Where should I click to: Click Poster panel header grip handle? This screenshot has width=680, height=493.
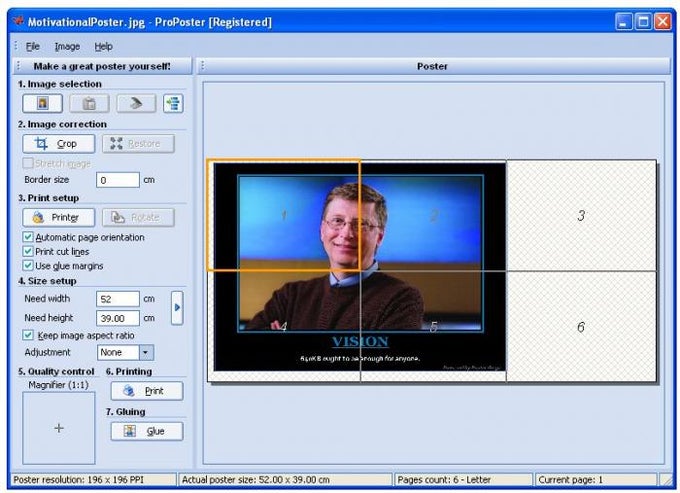203,66
